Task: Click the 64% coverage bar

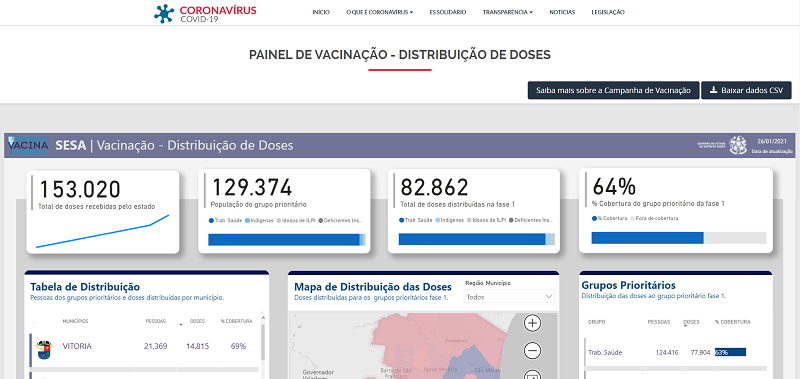Action: pyautogui.click(x=647, y=238)
